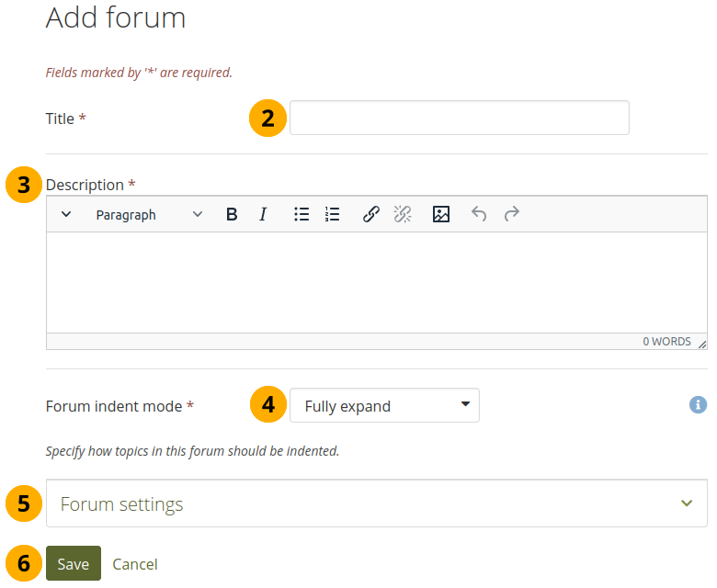The width and height of the screenshot is (717, 588).
Task: Insert a link in description
Action: tap(371, 214)
